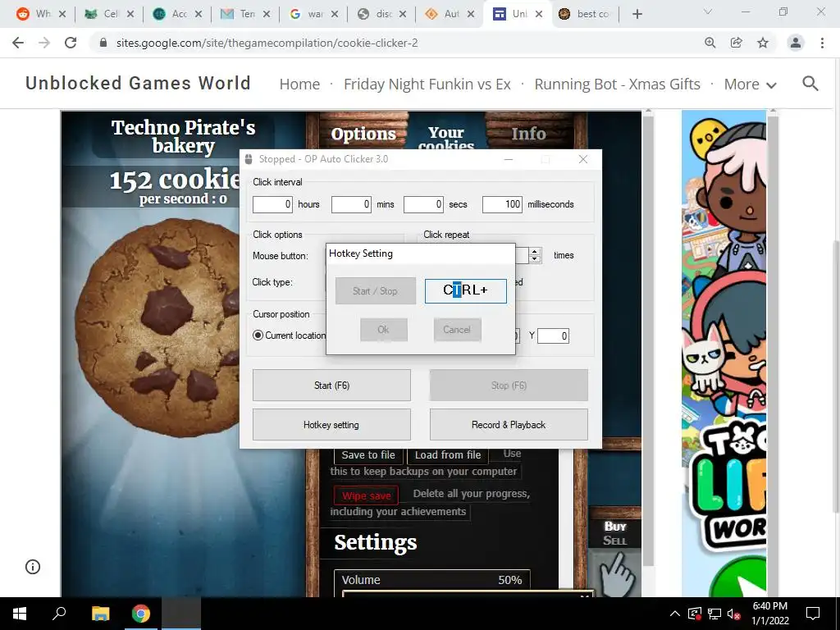Viewport: 840px width, 630px height.
Task: Open the zoom magnifier icon in address bar
Action: (710, 43)
